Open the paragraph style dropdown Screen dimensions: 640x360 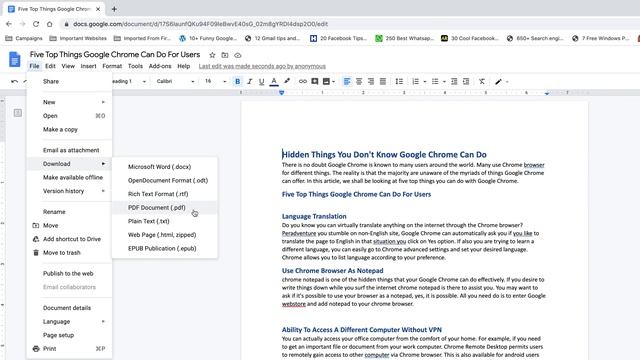pos(129,82)
